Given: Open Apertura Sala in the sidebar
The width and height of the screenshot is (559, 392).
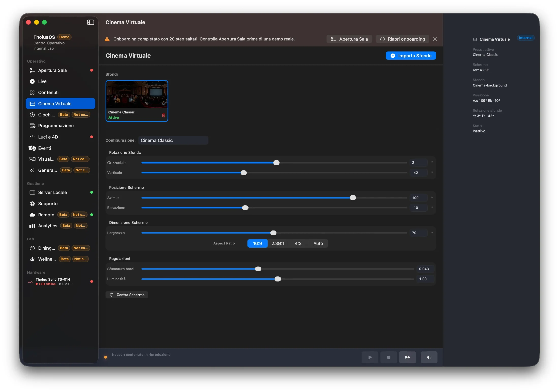Looking at the screenshot, I should pyautogui.click(x=60, y=70).
